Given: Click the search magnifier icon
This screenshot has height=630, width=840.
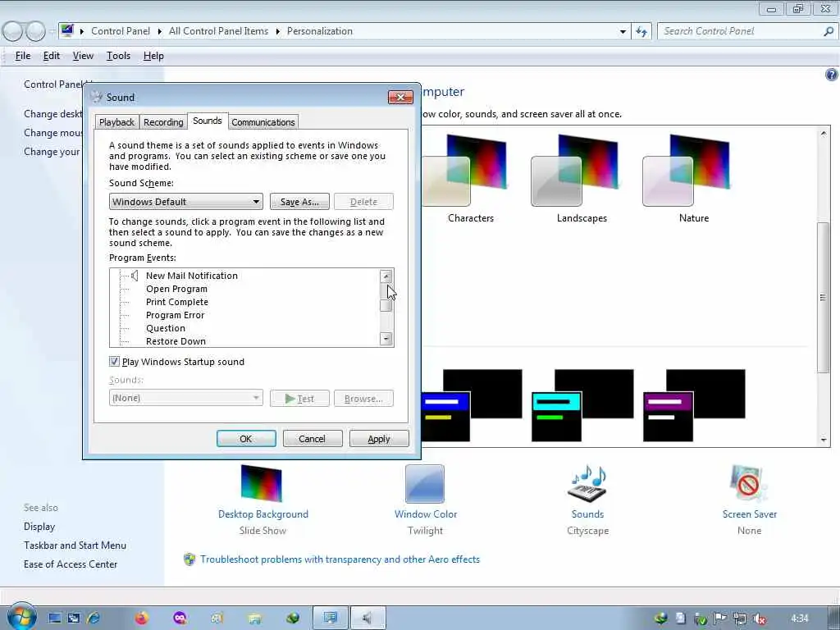Looking at the screenshot, I should [x=829, y=32].
